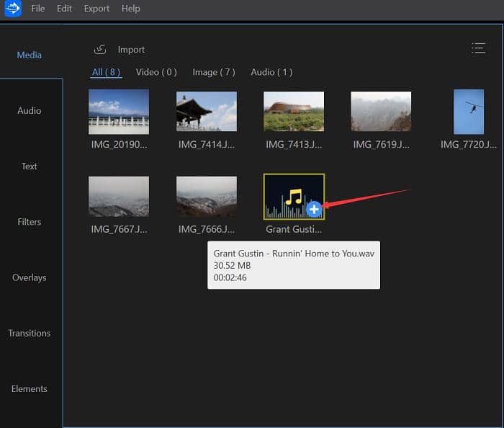Open the Transitions panel
This screenshot has height=428, width=504.
(30, 334)
